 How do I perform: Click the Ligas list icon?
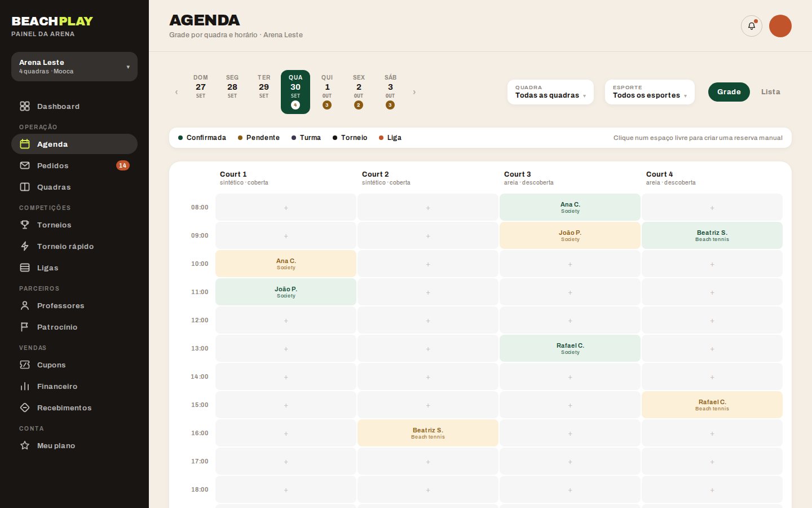pyautogui.click(x=25, y=268)
